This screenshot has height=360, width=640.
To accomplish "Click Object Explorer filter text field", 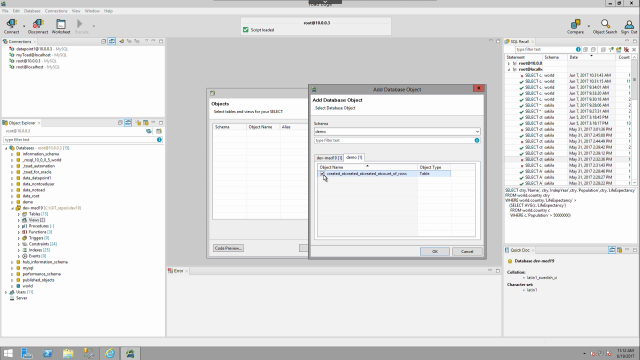I will click(x=80, y=140).
